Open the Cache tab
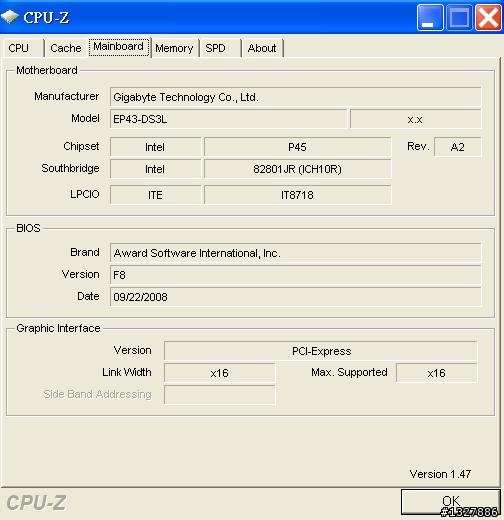Screen dimensions: 504x520 click(66, 48)
